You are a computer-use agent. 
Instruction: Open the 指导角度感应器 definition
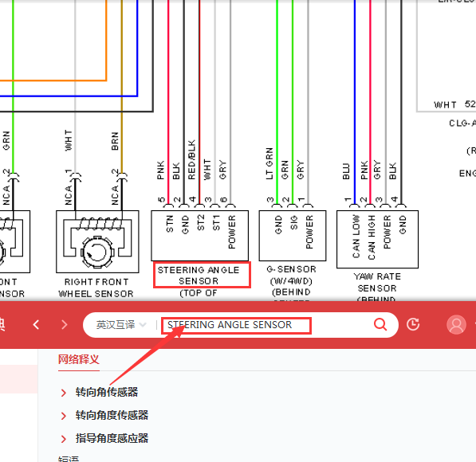pos(112,438)
